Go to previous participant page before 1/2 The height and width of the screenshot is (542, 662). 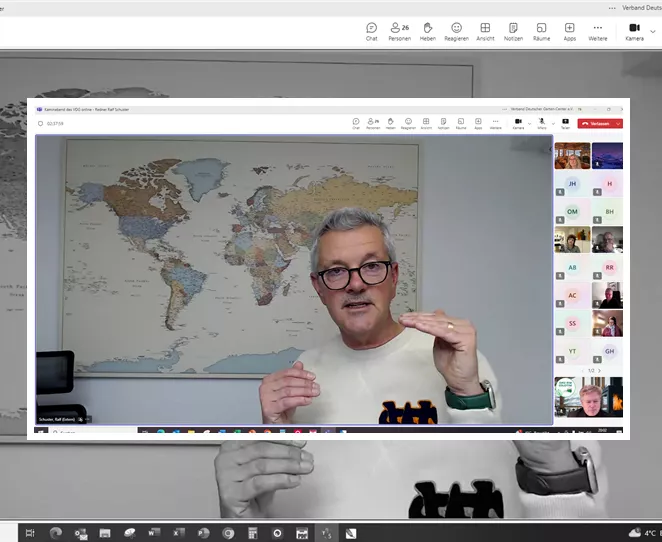coord(583,371)
